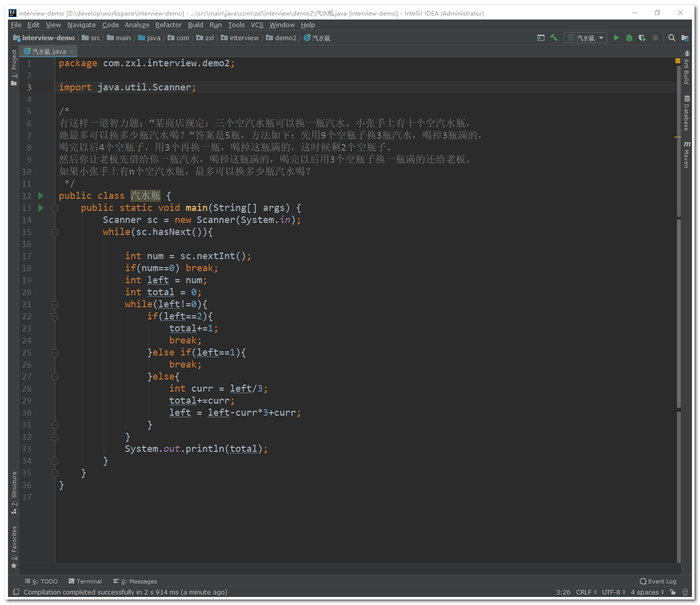This screenshot has height=605, width=700.
Task: Open Search Everywhere magnifier icon
Action: coord(672,38)
